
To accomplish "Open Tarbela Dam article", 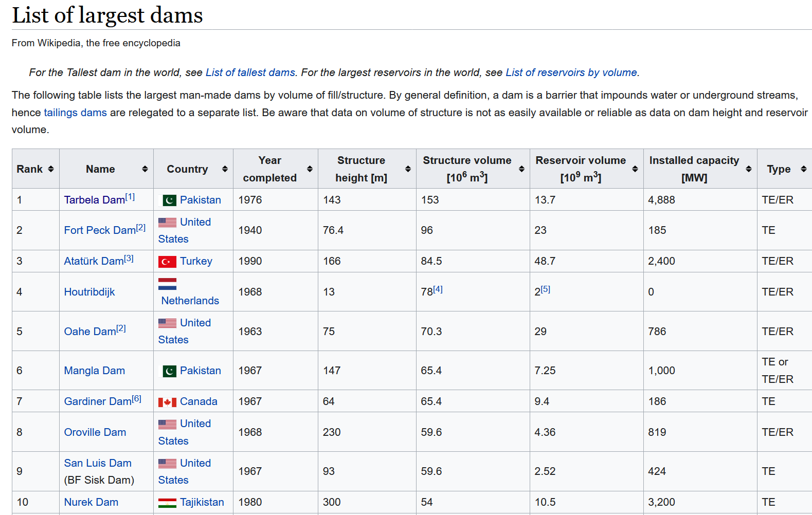I will point(94,200).
